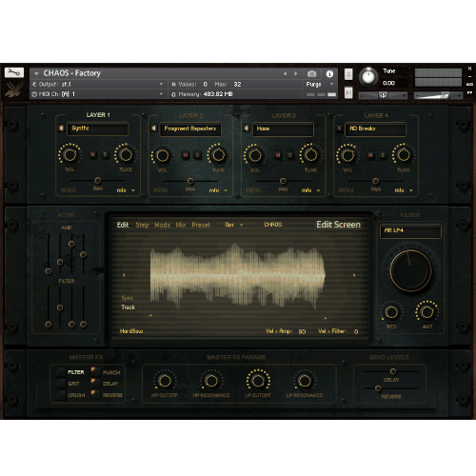
Task: Open Layer 1 MENU
Action: [68, 190]
